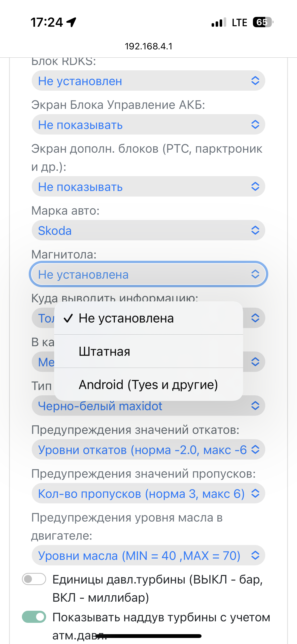
Task: Tap the location arrow next to time
Action: click(71, 22)
